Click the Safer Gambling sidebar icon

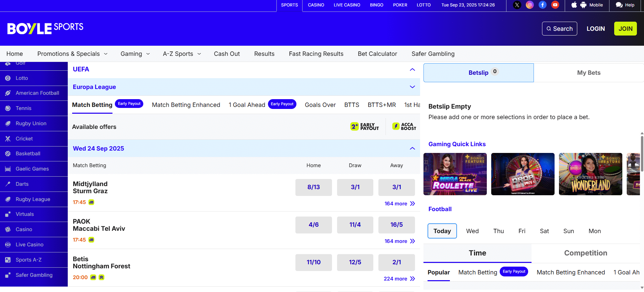click(8, 275)
